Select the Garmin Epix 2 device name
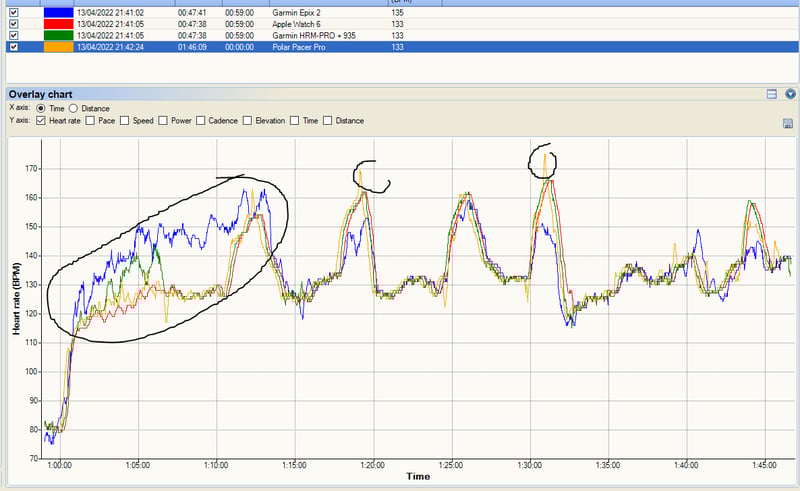The image size is (800, 491). [x=296, y=12]
